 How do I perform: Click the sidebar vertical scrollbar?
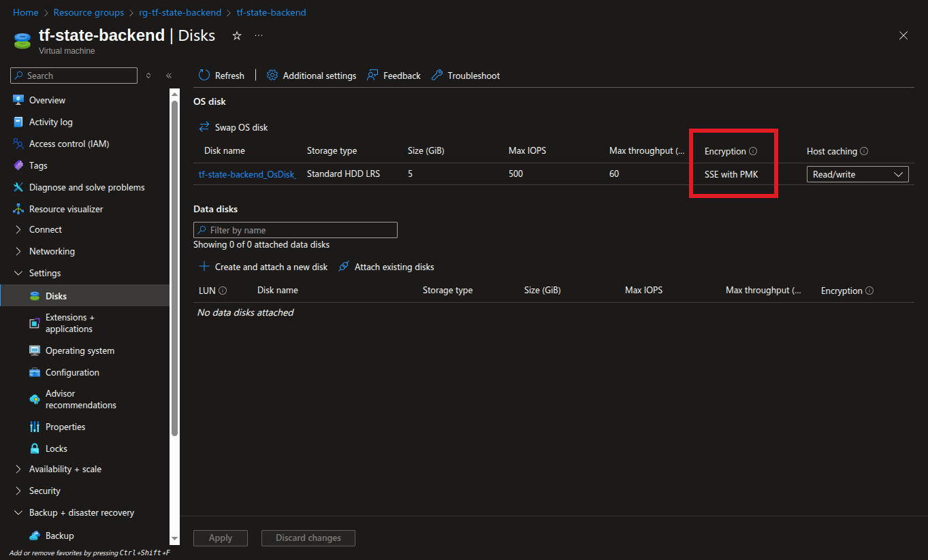(174, 272)
